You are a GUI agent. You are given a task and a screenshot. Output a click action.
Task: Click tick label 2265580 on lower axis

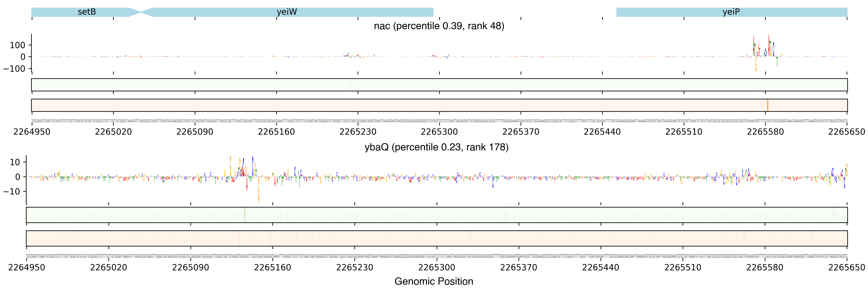(765, 268)
